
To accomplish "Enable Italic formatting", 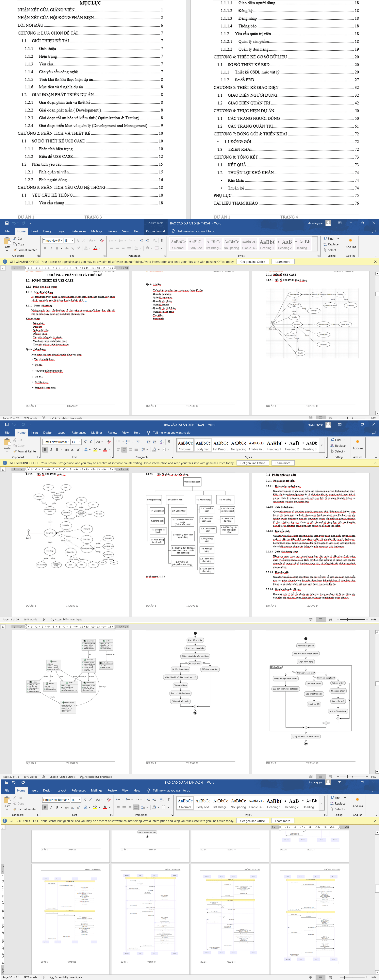I will click(51, 248).
